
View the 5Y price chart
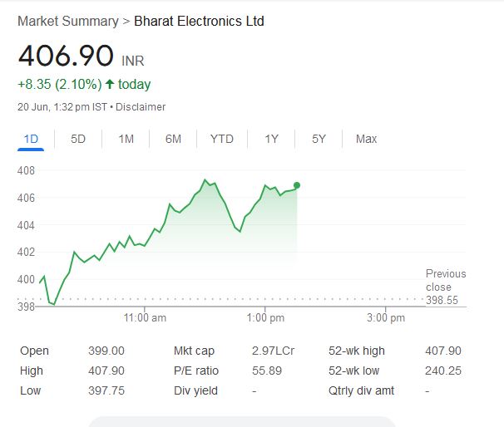click(x=319, y=139)
